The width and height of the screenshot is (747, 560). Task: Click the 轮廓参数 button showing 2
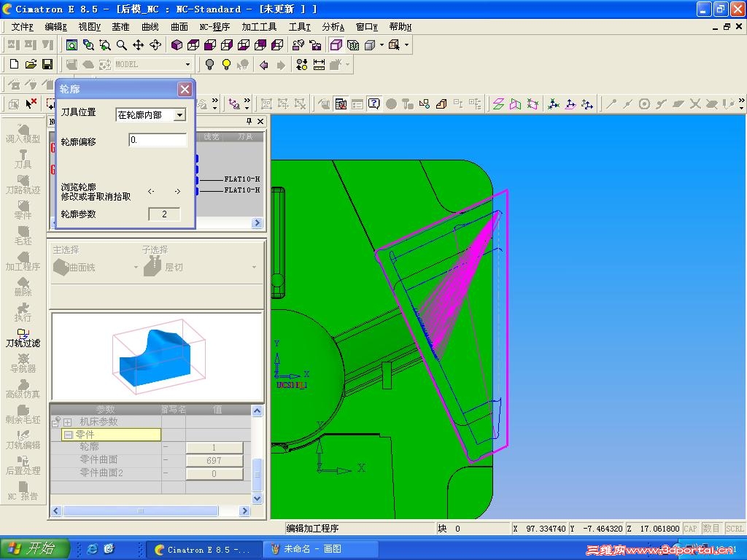click(x=164, y=214)
